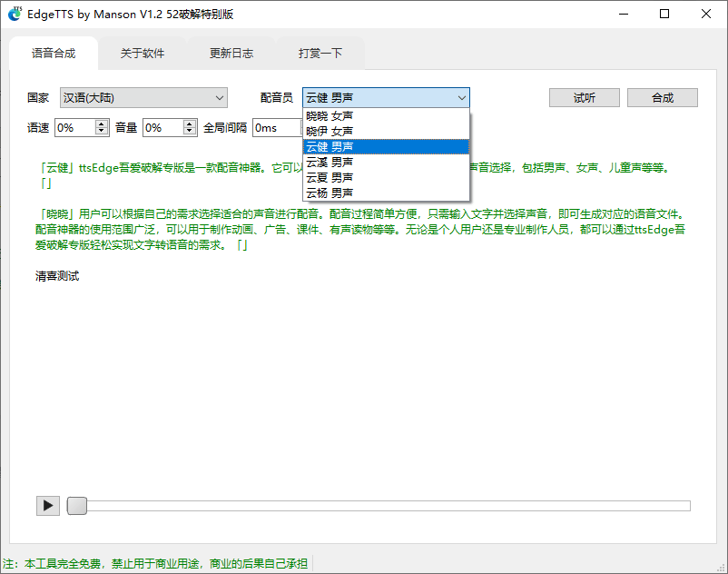Image resolution: width=728 pixels, height=574 pixels.
Task: Minimize the EdgeTTS window
Action: click(624, 15)
